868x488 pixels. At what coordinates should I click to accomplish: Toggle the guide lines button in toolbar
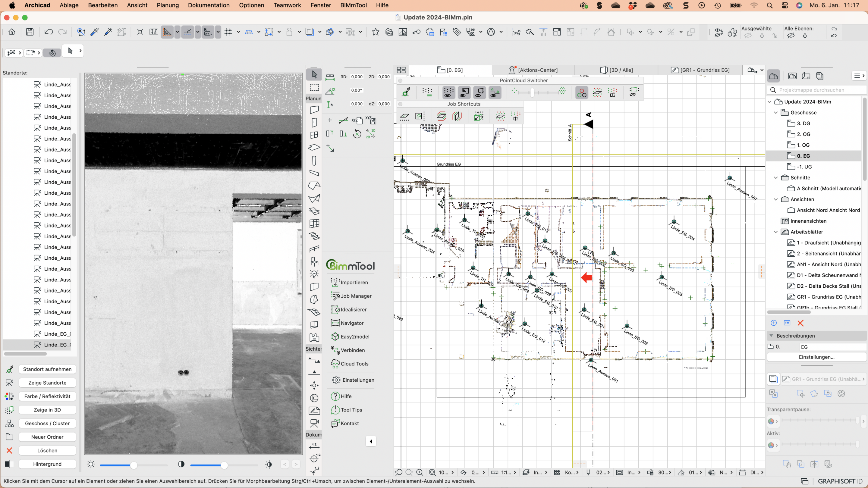tap(167, 32)
